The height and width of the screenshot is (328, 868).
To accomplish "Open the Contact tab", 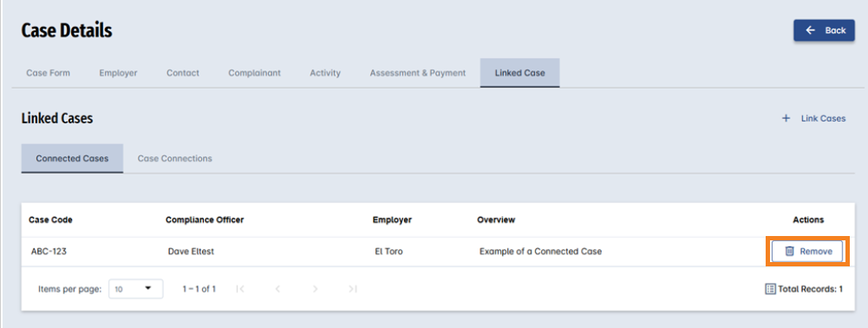I will point(183,73).
